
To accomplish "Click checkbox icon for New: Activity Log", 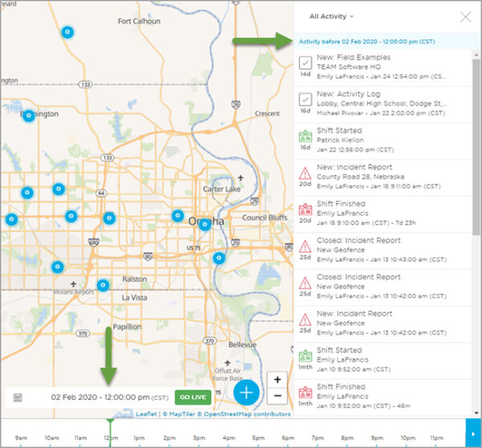I will (x=305, y=100).
